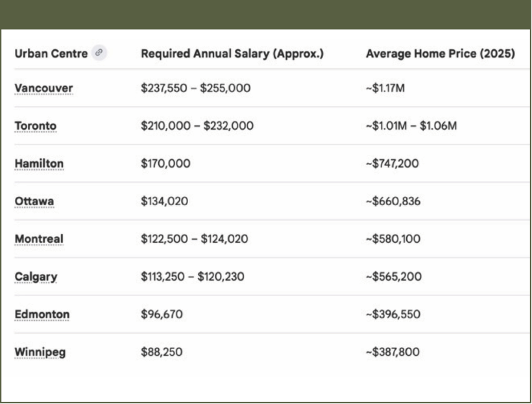Viewport: 532px width, 404px height.
Task: Click the Average Home Price (2025) header
Action: coord(440,54)
